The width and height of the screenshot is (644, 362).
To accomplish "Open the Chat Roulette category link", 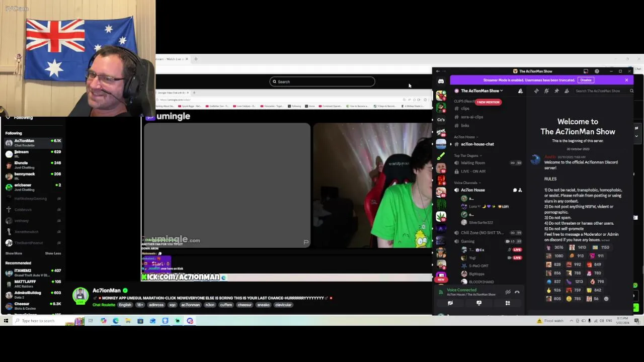I will tap(104, 305).
